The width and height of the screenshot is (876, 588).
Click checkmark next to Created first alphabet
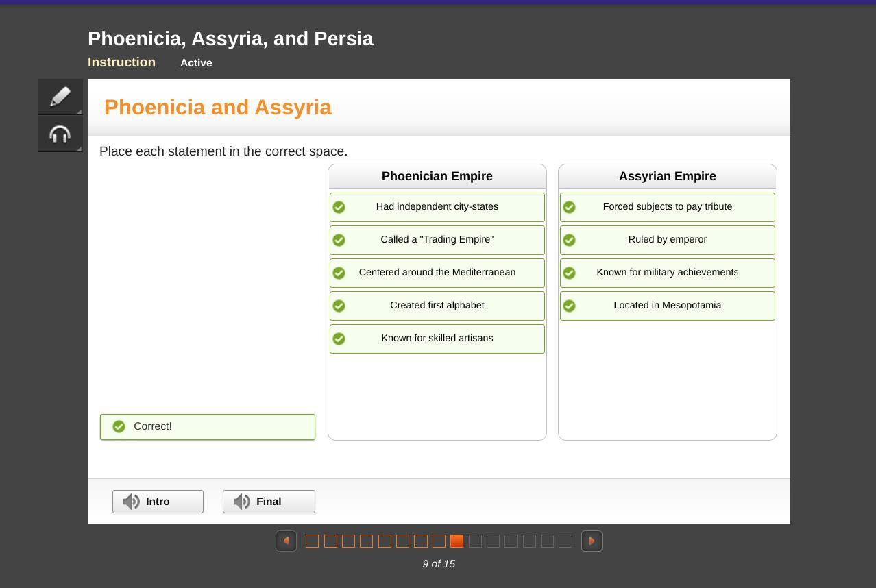pos(339,306)
